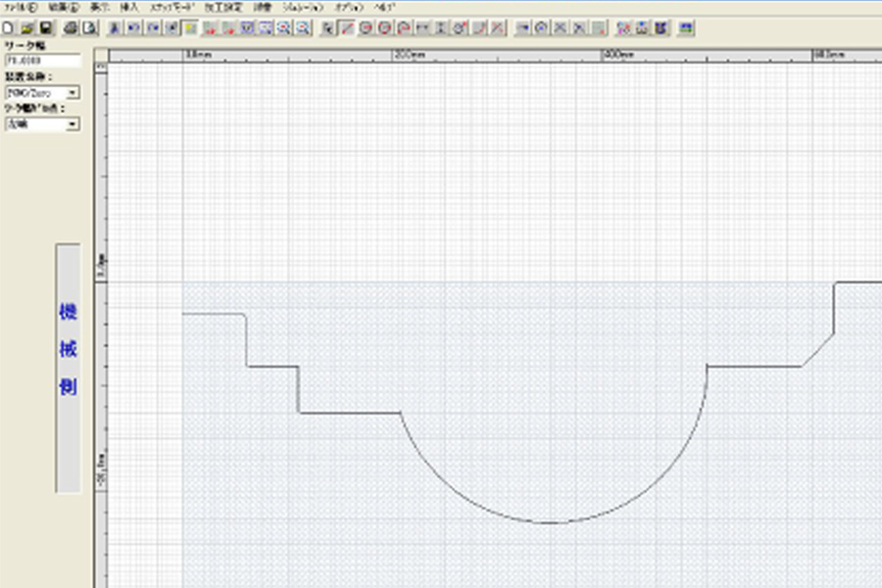The image size is (882, 588).
Task: Select the arrow selection tool
Action: pos(325,28)
